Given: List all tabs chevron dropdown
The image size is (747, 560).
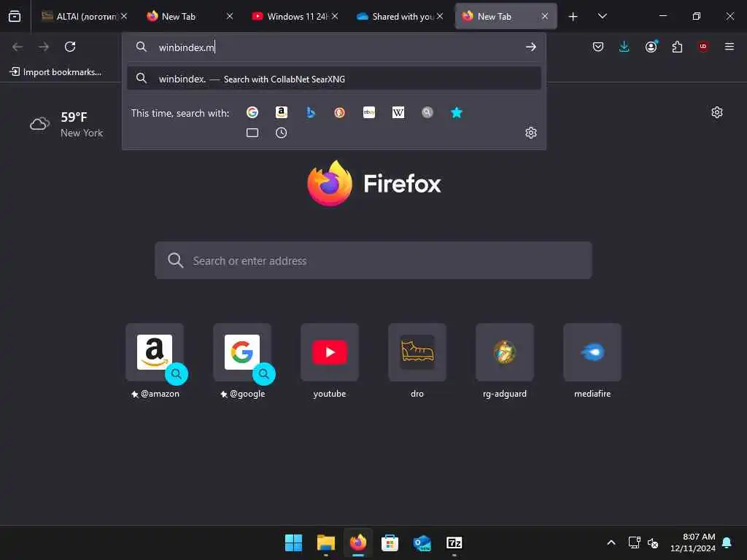Looking at the screenshot, I should (602, 16).
